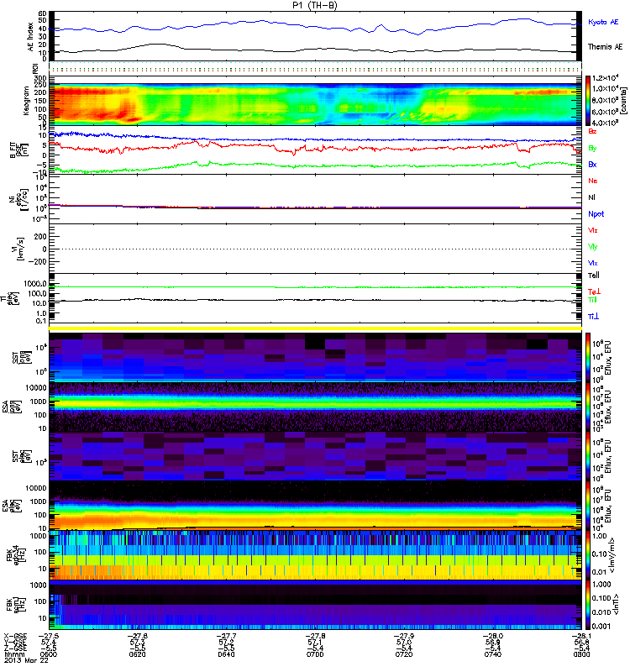Screen dimensions: 630x672
Task: Click the "[km/s]" velocity axis label
Action: pos(20,249)
